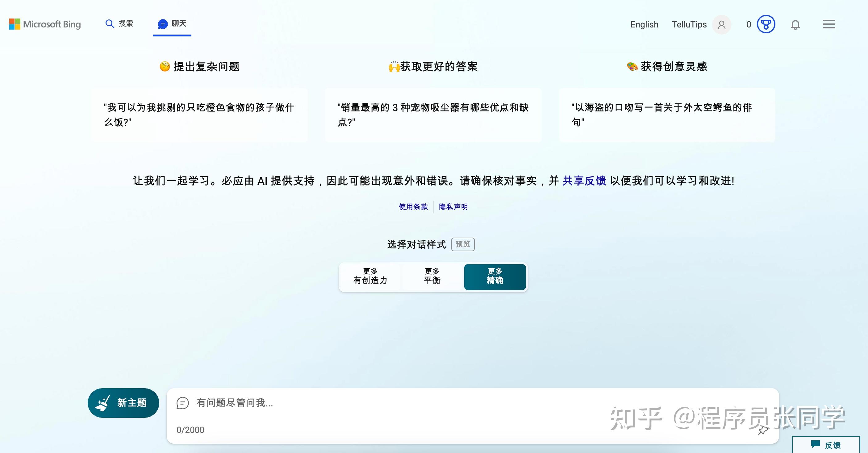Select the chat bubble icon beside 聊天
The height and width of the screenshot is (453, 868).
[163, 24]
